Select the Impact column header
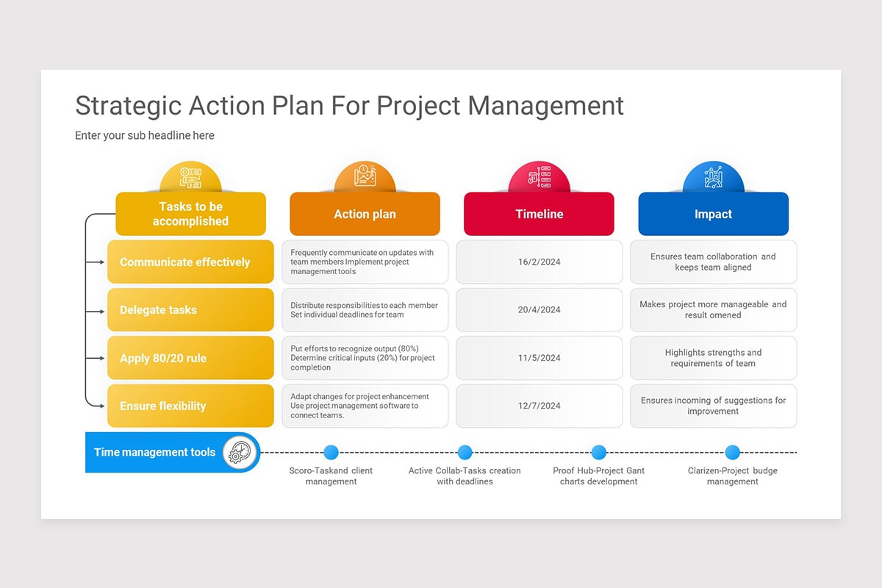Screen dimensions: 882x588 coord(712,214)
